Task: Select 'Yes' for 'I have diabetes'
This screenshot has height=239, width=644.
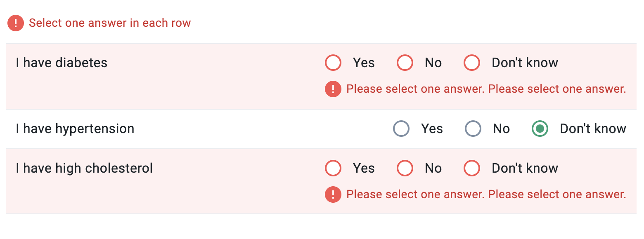Action: coord(333,63)
